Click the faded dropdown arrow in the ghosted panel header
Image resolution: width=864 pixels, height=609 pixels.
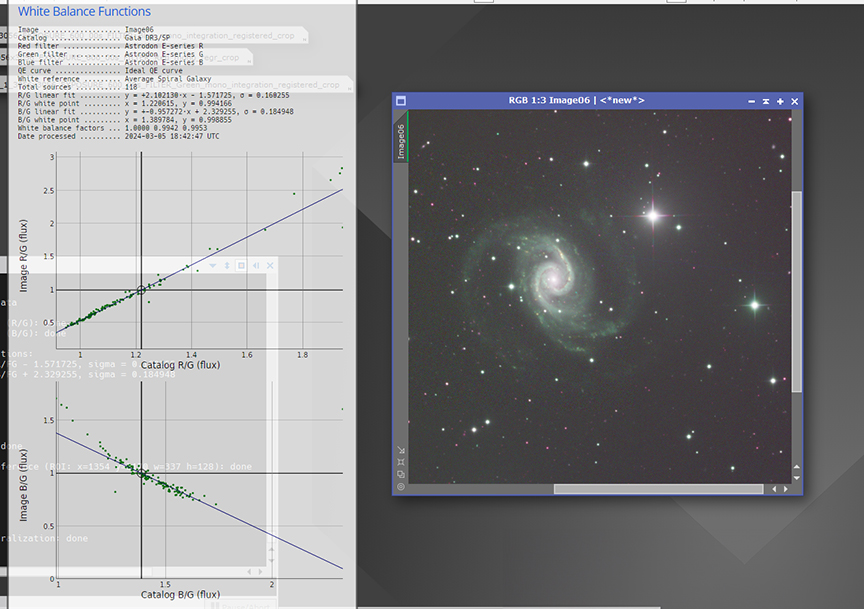click(213, 266)
